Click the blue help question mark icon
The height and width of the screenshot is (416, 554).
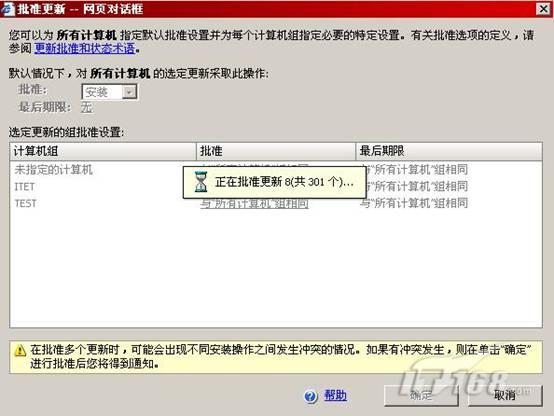(x=311, y=396)
